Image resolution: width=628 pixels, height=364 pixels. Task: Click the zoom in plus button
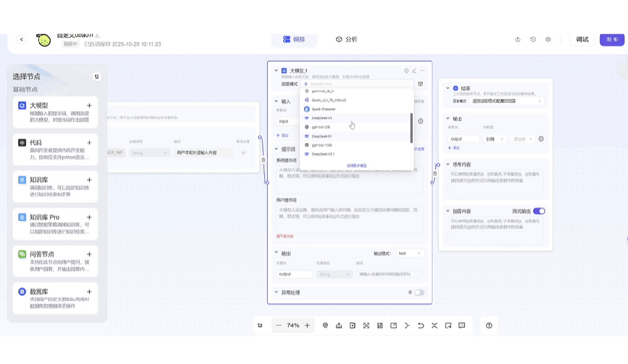[x=307, y=326]
